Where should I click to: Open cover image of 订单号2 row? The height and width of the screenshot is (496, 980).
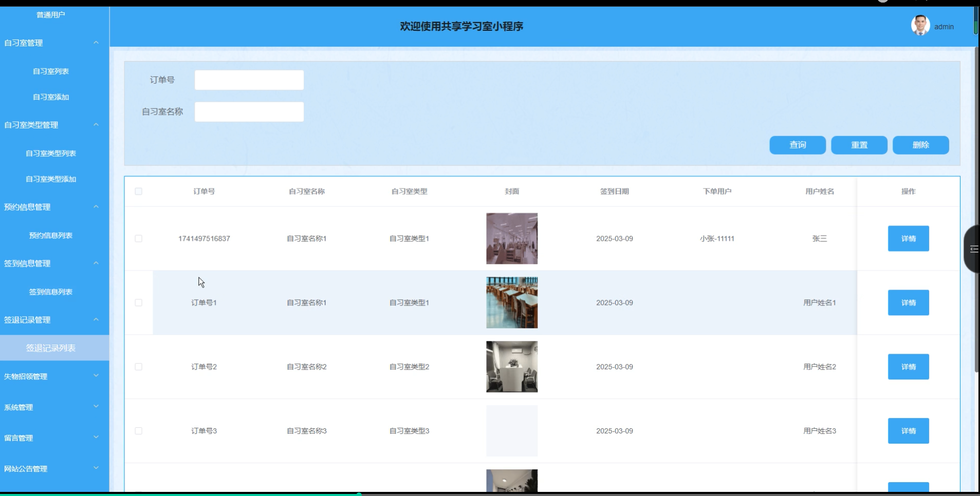point(512,367)
